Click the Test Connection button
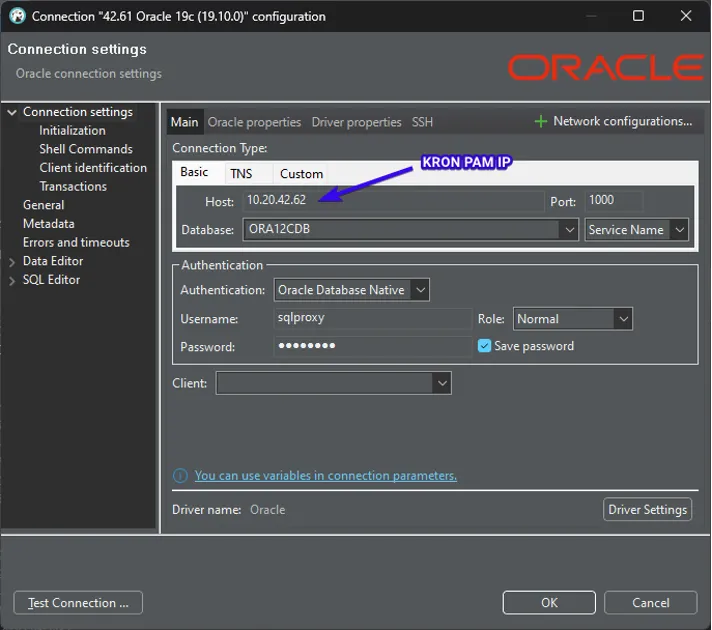This screenshot has height=630, width=712. [78, 603]
